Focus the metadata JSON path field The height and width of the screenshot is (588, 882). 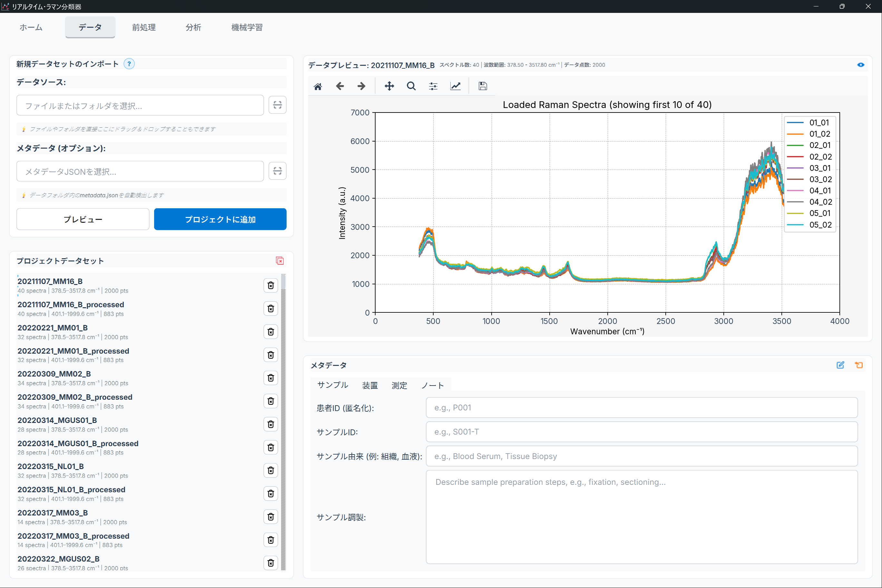pos(140,171)
